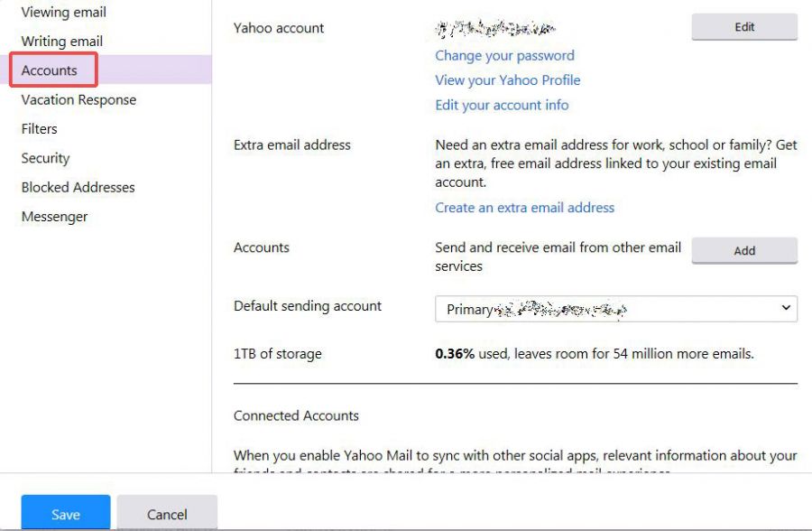This screenshot has height=531, width=812.
Task: Click Edit your account info link
Action: (502, 106)
